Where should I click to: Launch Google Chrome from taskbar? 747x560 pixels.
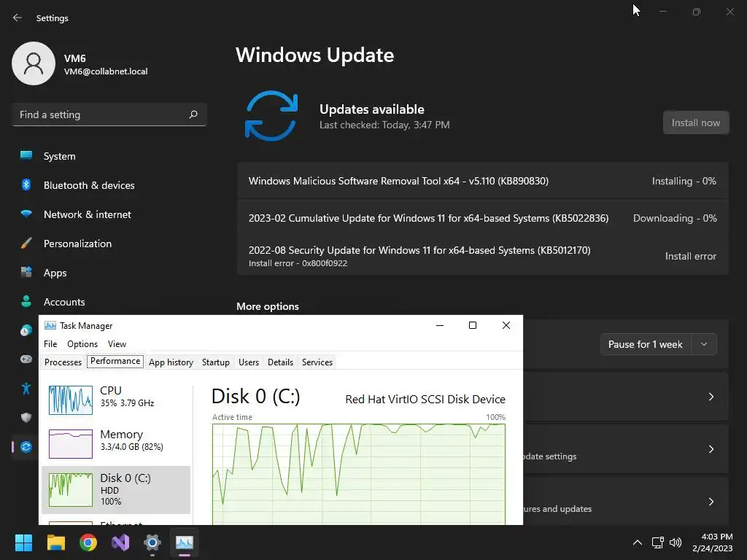coord(88,542)
